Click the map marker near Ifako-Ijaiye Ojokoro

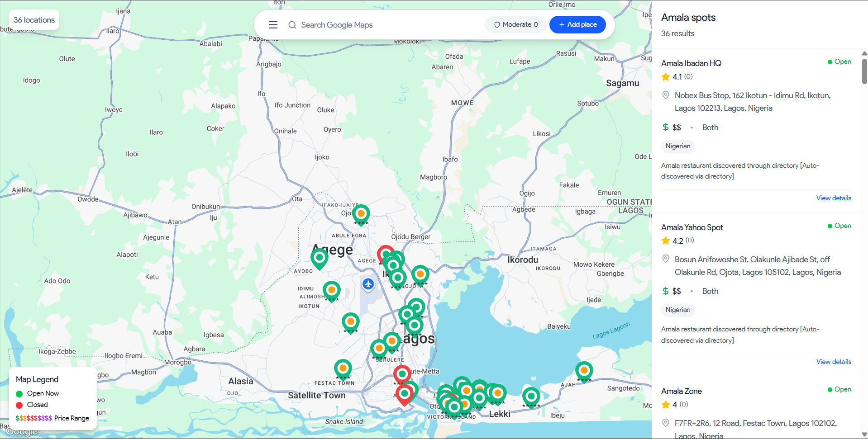(x=361, y=214)
